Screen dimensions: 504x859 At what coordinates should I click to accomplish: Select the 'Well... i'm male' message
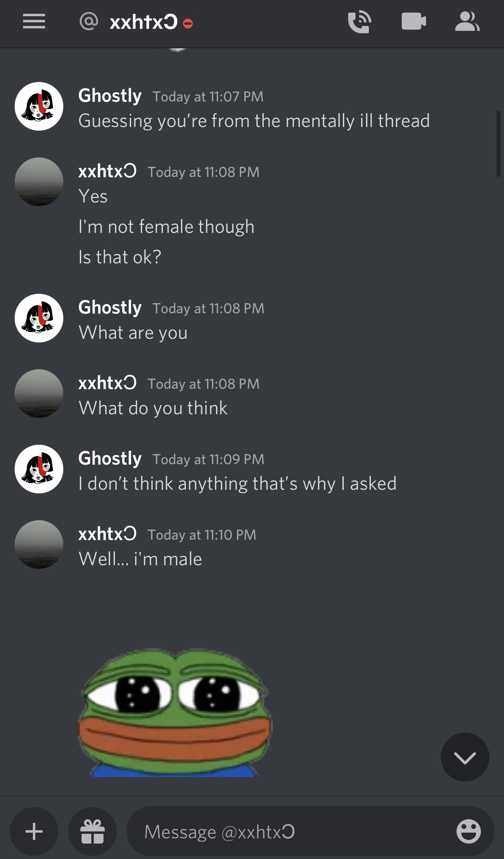click(140, 559)
